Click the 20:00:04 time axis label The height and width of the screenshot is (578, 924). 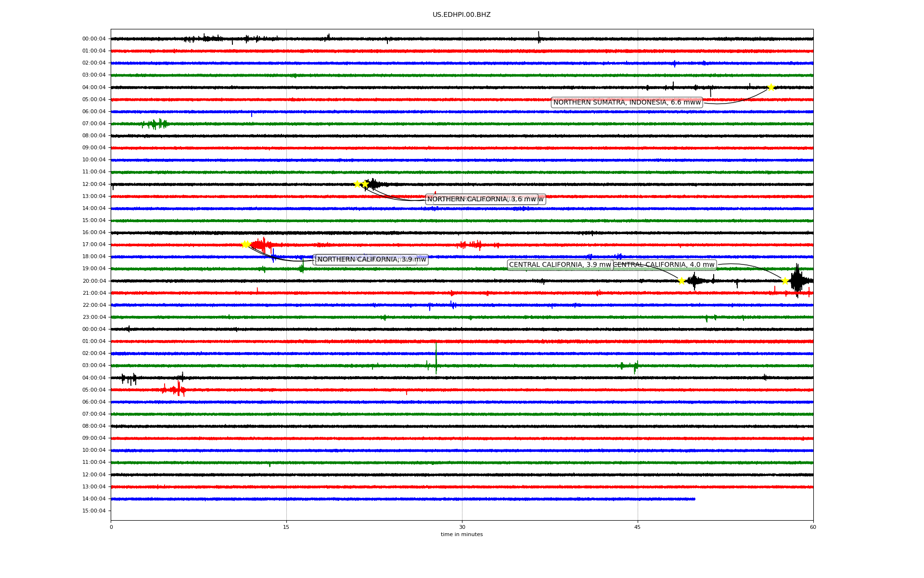pyautogui.click(x=94, y=281)
